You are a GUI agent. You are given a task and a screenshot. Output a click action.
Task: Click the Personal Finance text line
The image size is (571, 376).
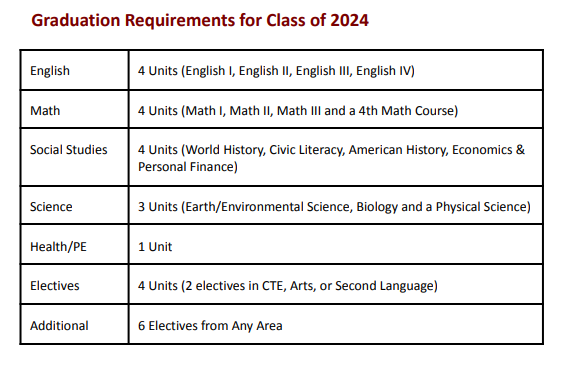188,167
